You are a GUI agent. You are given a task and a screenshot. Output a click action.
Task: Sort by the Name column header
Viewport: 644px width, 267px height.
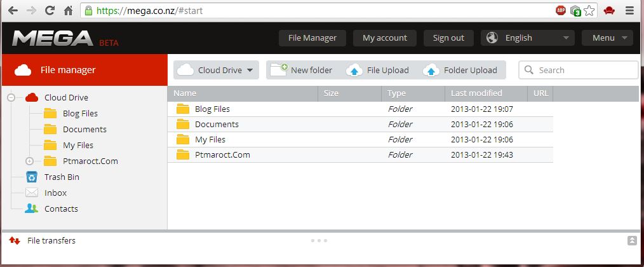click(243, 93)
